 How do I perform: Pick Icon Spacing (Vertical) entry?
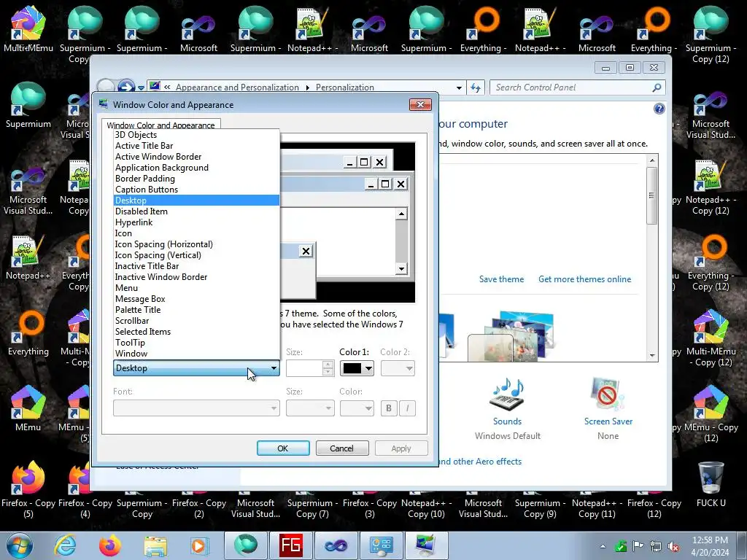pyautogui.click(x=196, y=255)
